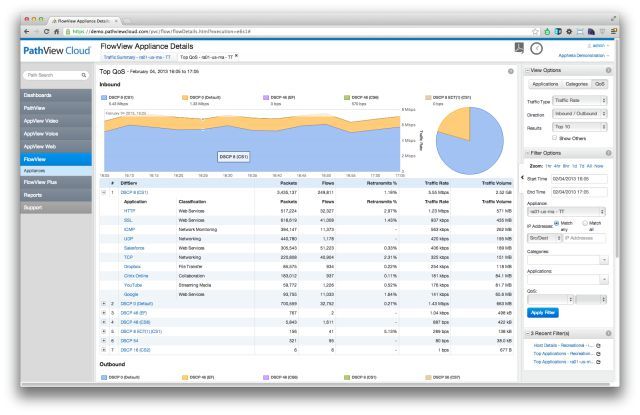The height and width of the screenshot is (415, 640).
Task: Go to browser home page icon
Action: point(56,31)
